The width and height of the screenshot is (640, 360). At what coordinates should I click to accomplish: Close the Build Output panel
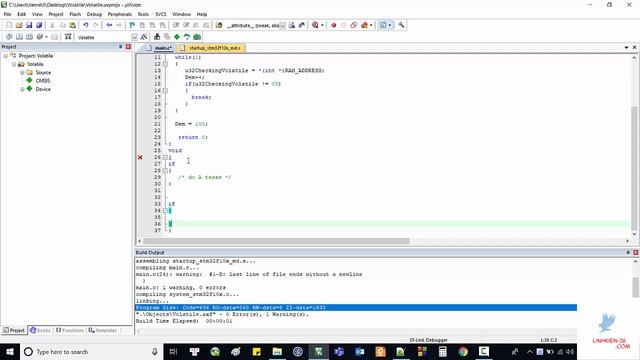click(x=636, y=252)
